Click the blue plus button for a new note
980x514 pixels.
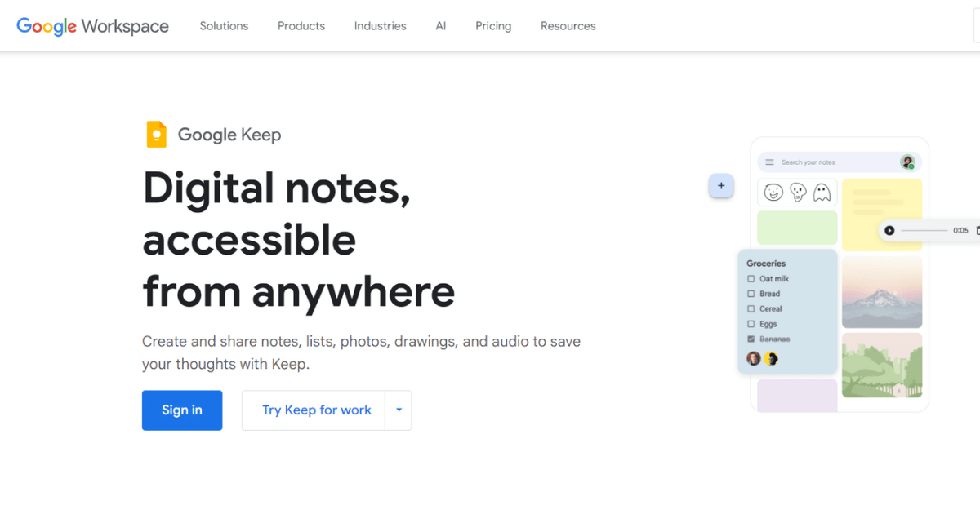pos(721,186)
